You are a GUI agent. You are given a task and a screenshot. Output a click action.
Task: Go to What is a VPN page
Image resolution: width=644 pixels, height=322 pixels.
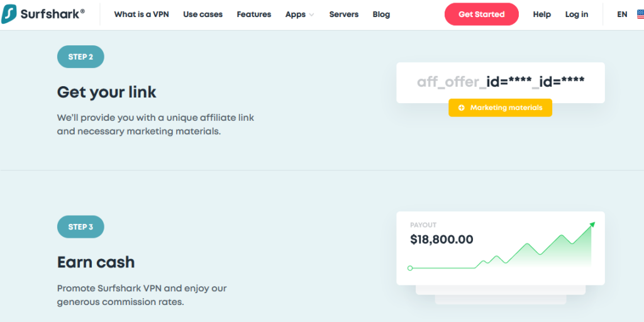coord(142,14)
